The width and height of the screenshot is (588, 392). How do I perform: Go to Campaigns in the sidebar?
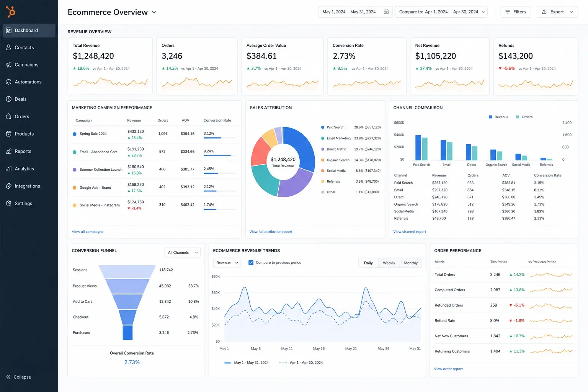(x=29, y=65)
